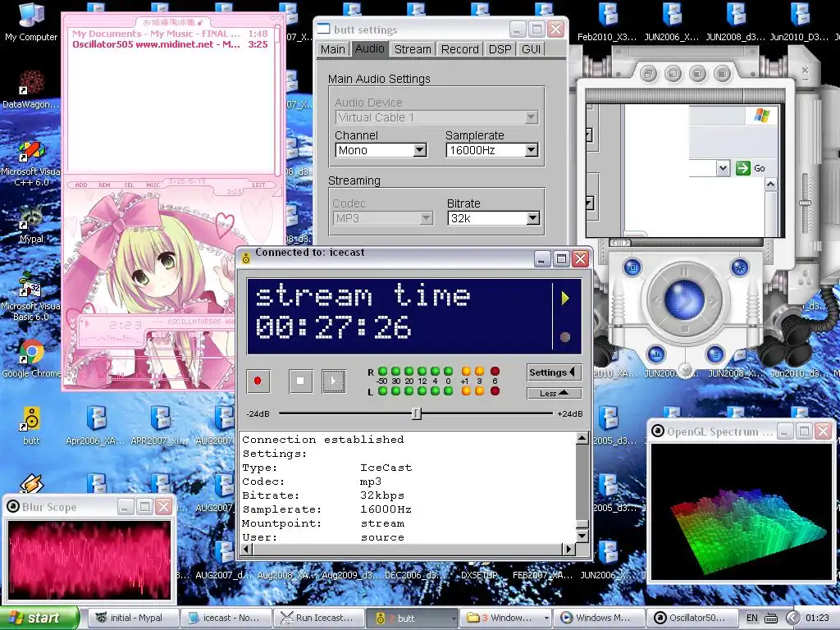
Task: Click the upper-left blue round button on robot player
Action: coord(632,267)
